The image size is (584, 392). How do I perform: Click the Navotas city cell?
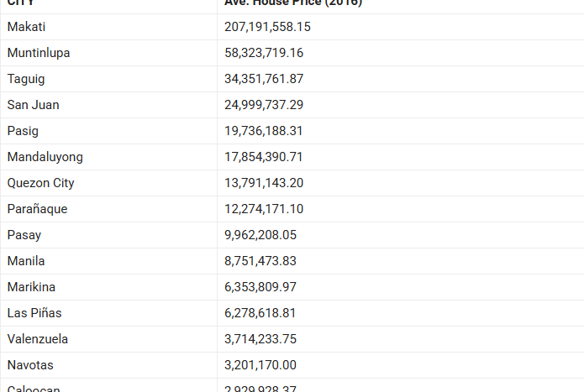point(32,365)
